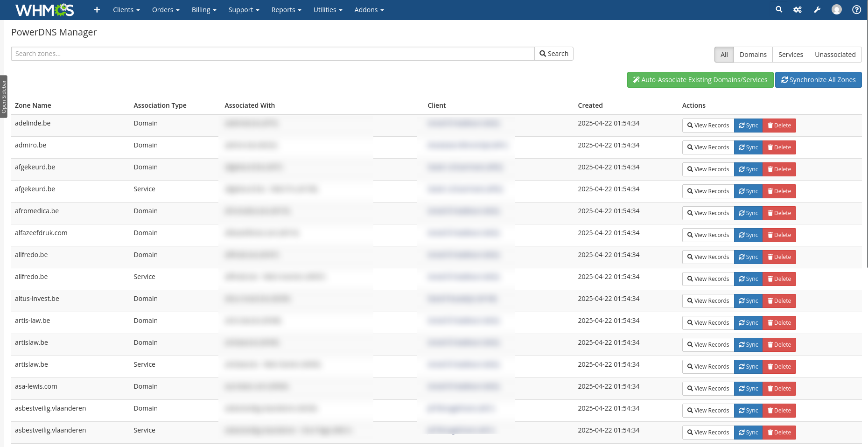Delete the asbestveilig.vlaanderen Service zone
868x447 pixels.
click(779, 433)
